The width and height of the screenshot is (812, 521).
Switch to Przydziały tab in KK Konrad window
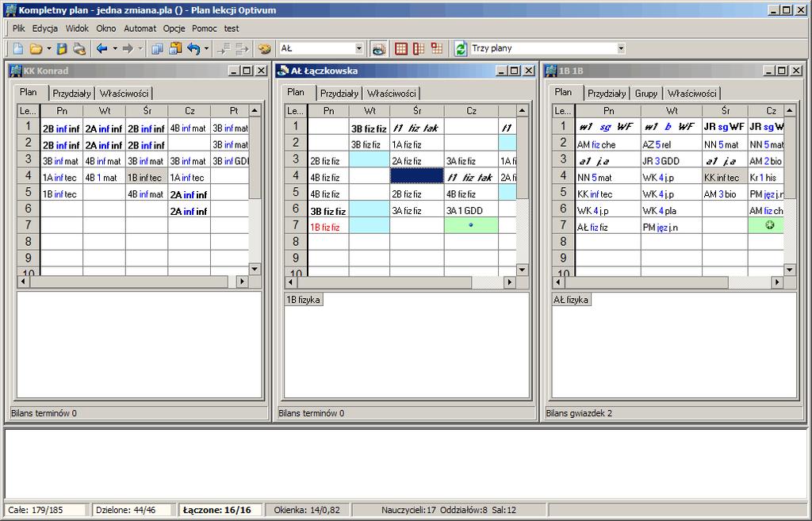(x=71, y=94)
